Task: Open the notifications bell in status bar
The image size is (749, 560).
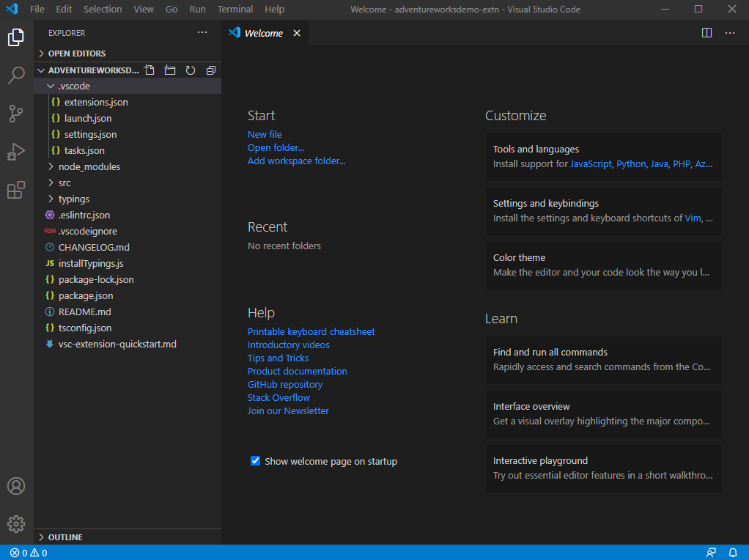Action: 732,553
